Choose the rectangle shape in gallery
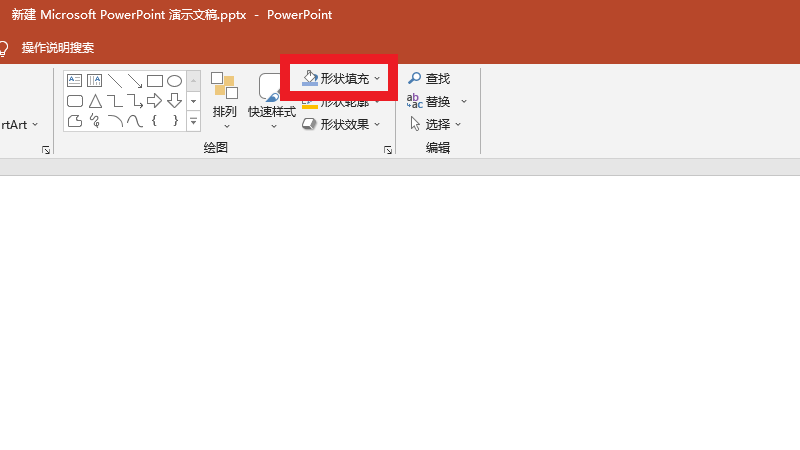800x450 pixels. [x=154, y=81]
